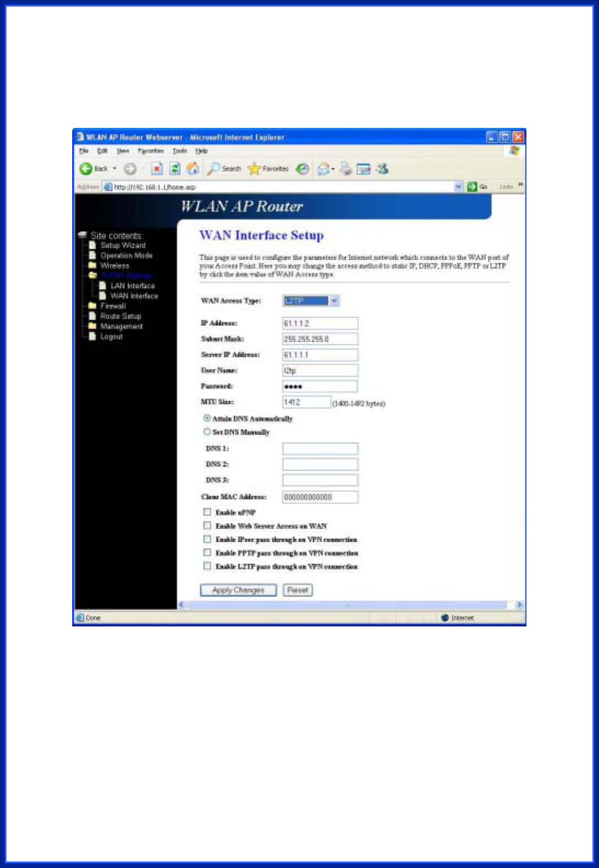
Task: Click the Management folder icon
Action: (92, 326)
